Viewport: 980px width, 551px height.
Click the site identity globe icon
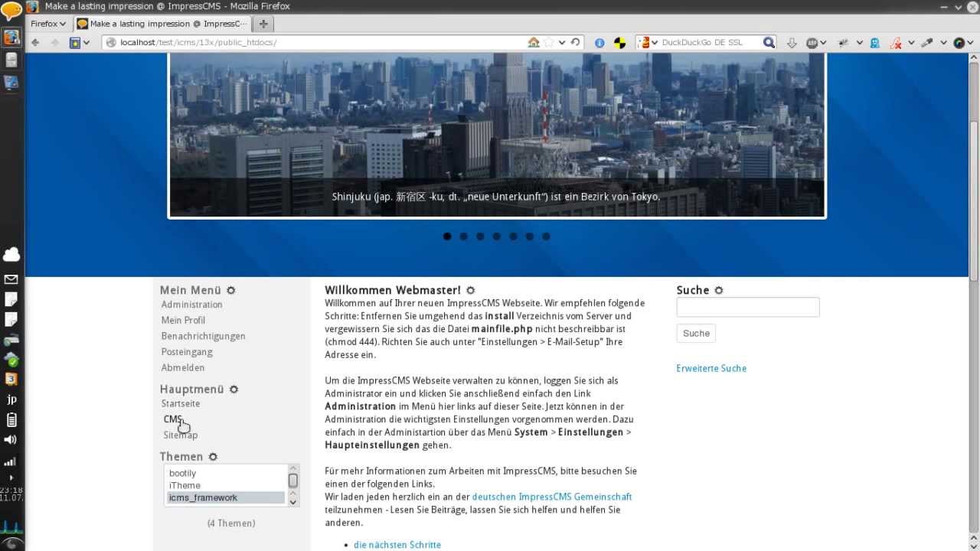click(112, 43)
